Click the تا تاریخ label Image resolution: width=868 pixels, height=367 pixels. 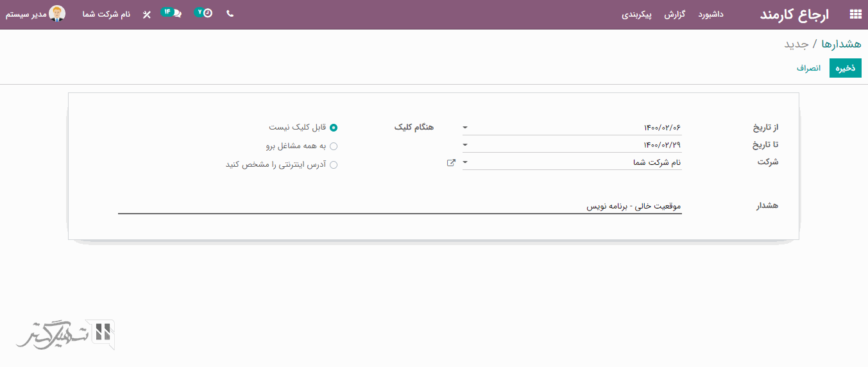(765, 145)
